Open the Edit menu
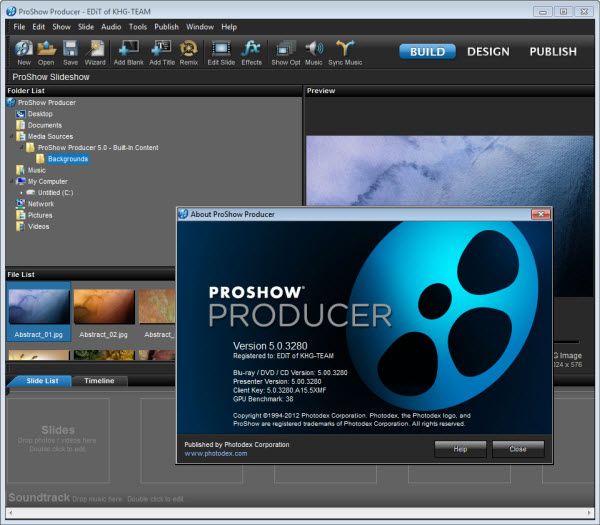600x525 pixels. pos(39,27)
